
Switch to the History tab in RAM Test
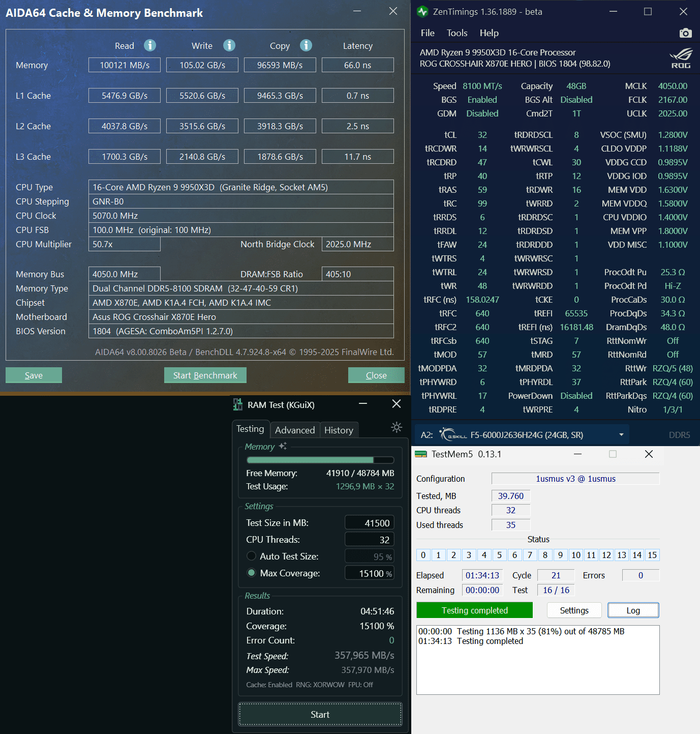[339, 430]
